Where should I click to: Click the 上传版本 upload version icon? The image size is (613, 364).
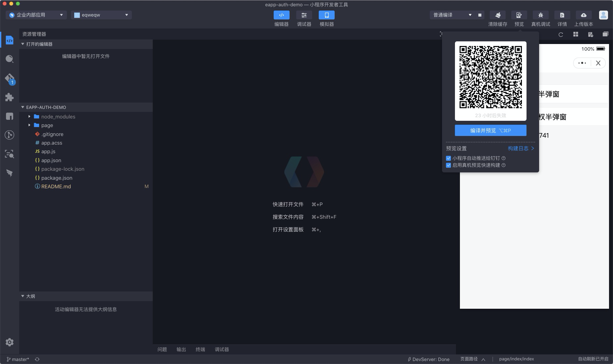583,15
